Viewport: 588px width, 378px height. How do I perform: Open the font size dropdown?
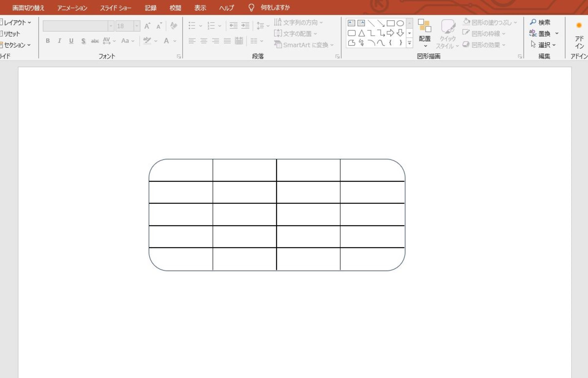pos(137,26)
